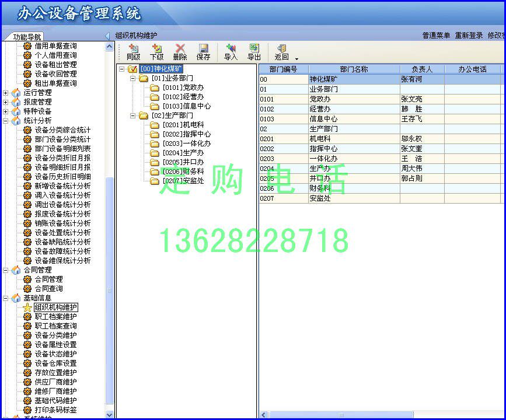The height and width of the screenshot is (420, 506).
Task: Click the 办公电话 column header
Action: pos(472,69)
